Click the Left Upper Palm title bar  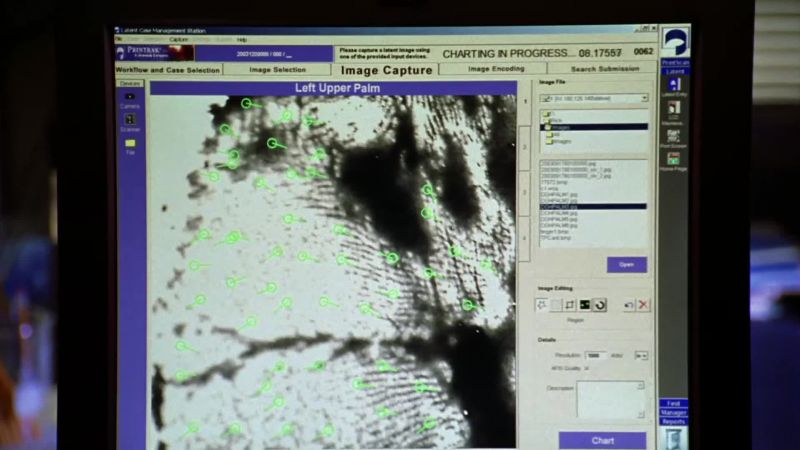tap(334, 88)
